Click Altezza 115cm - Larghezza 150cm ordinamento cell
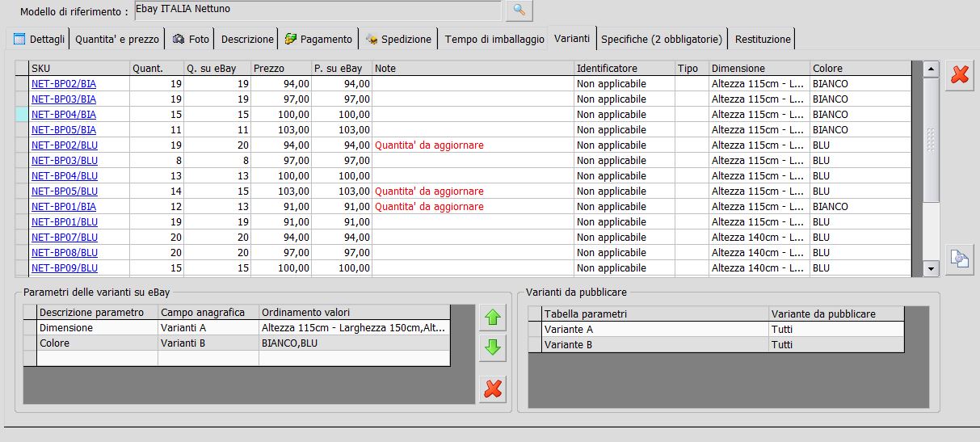980x442 pixels. [x=355, y=328]
